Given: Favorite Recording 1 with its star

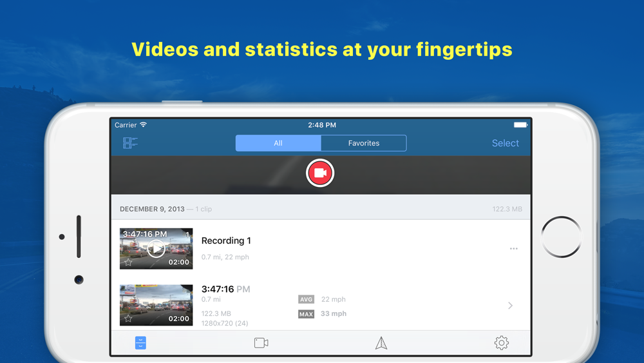Looking at the screenshot, I should (128, 262).
